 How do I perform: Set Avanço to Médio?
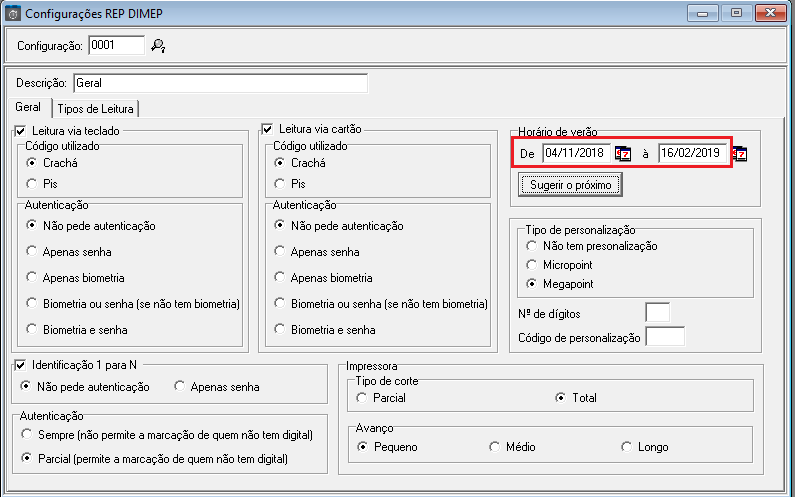[494, 447]
